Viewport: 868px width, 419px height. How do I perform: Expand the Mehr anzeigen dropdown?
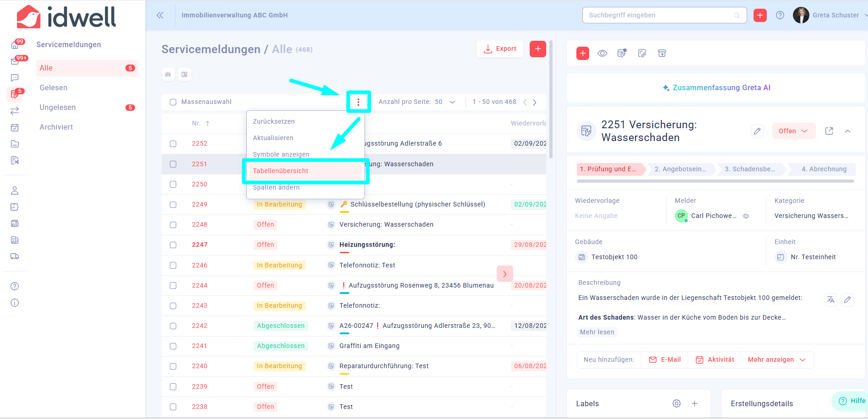[x=777, y=359]
